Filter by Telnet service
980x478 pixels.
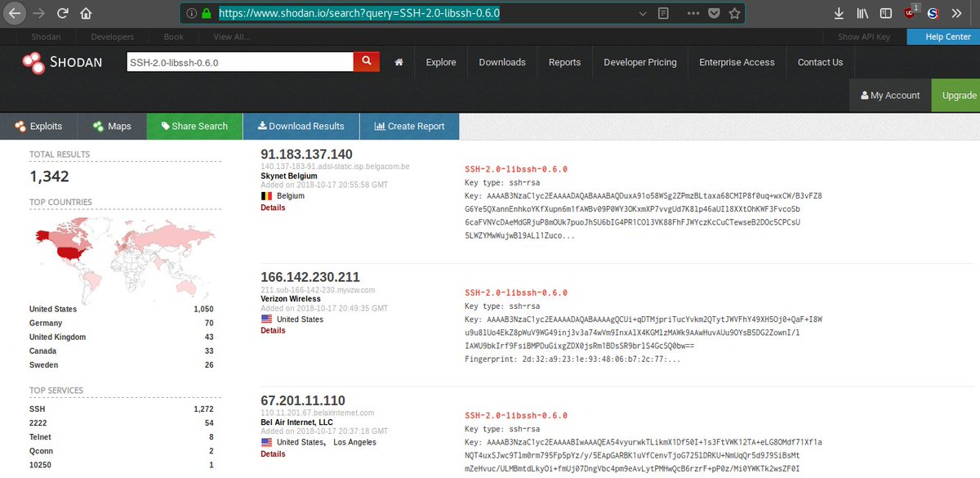[x=42, y=437]
